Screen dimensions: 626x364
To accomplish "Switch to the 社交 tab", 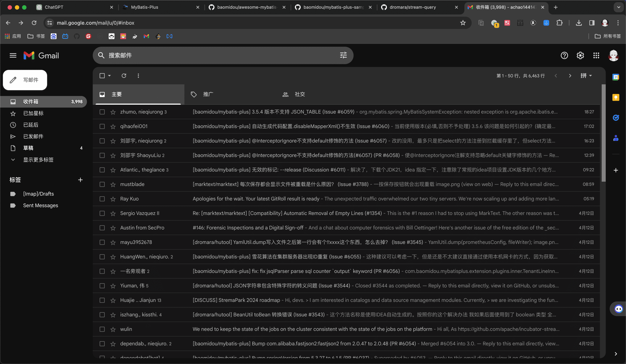I will (x=300, y=94).
